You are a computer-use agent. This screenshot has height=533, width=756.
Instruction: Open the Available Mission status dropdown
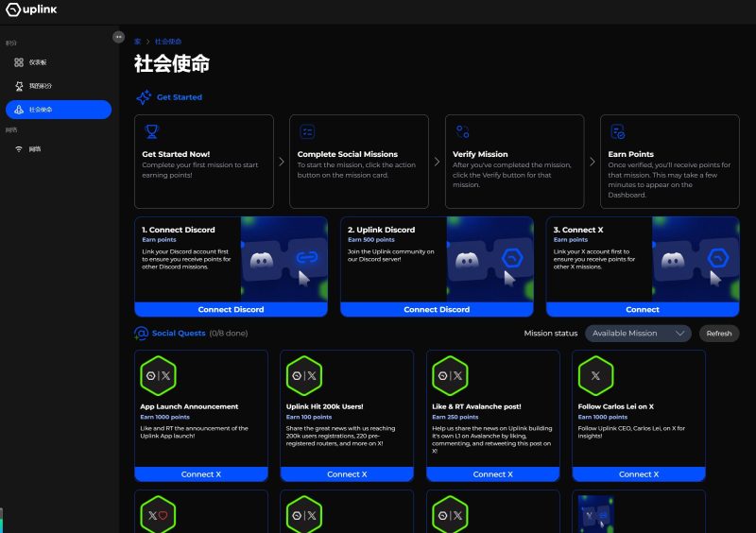coord(638,334)
